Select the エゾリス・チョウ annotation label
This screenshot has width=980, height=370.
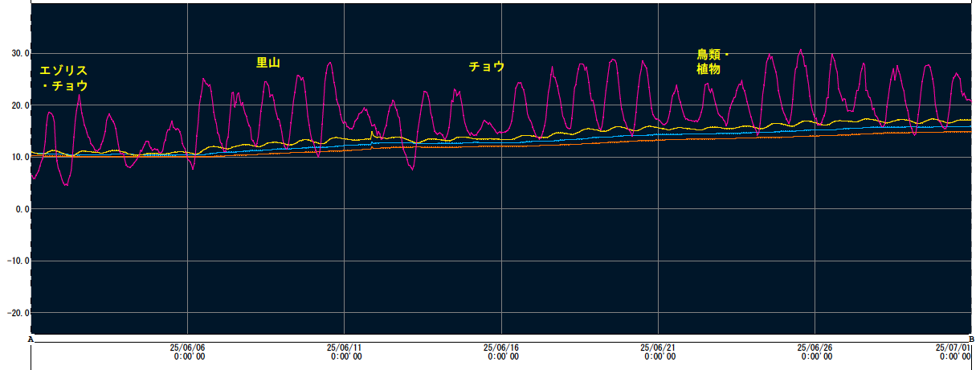point(63,78)
